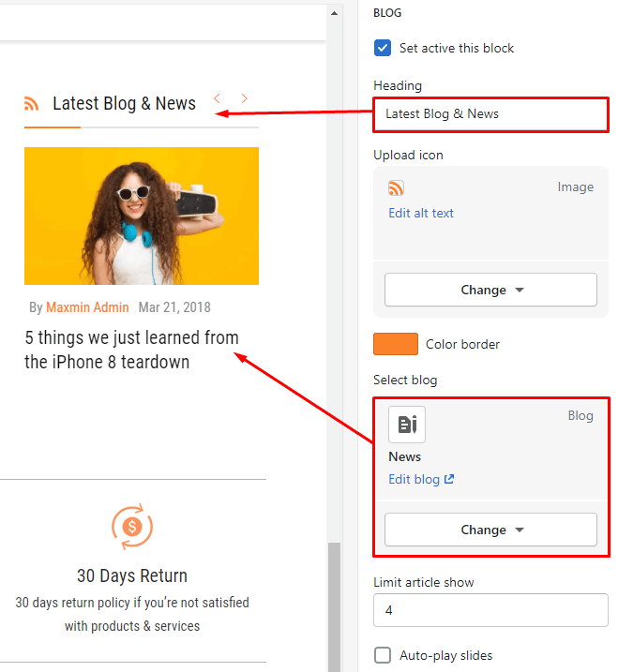Click the blog document icon above News
Viewport: 618px width, 672px height.
click(x=407, y=425)
